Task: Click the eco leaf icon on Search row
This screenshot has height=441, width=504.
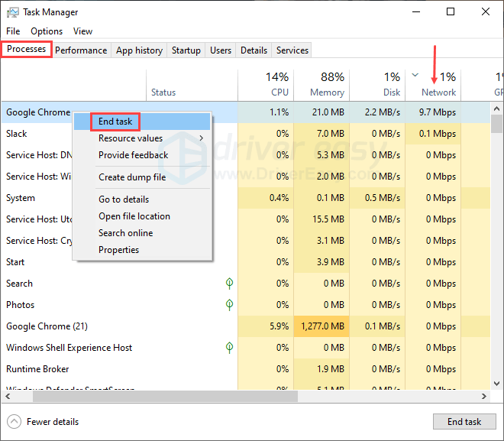Action: pos(229,284)
